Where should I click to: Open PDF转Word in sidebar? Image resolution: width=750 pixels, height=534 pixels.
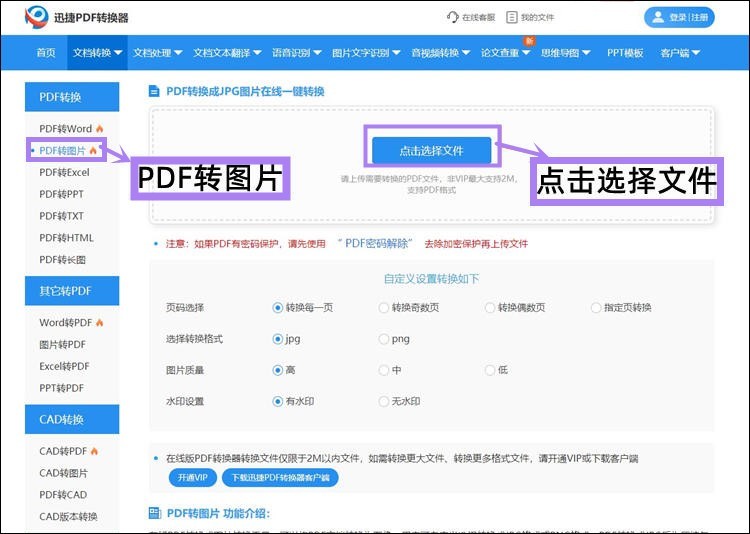click(66, 129)
